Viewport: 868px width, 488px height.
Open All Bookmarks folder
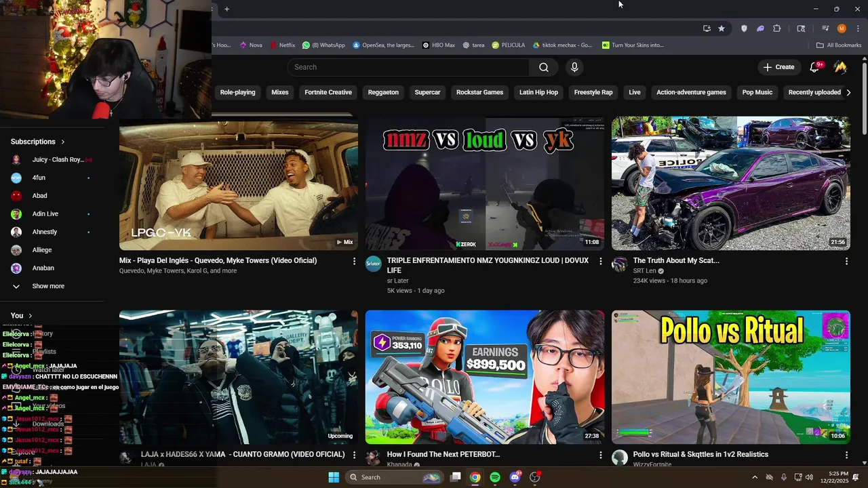(839, 45)
